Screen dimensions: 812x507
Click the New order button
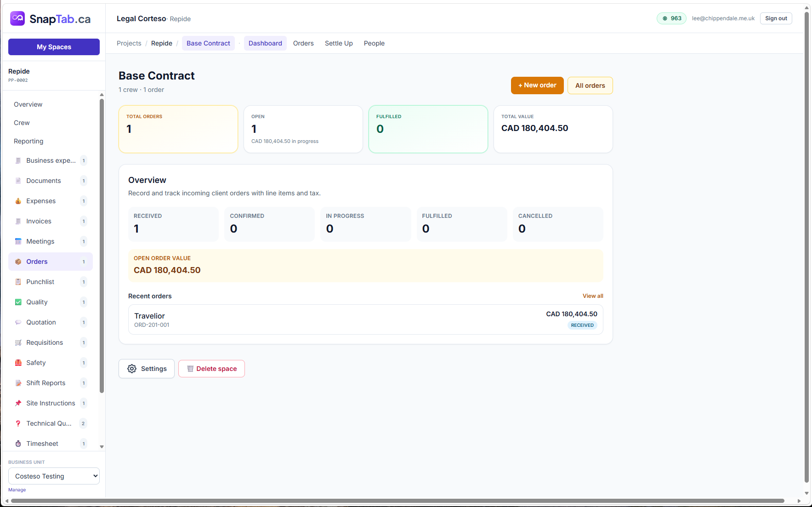pyautogui.click(x=537, y=85)
